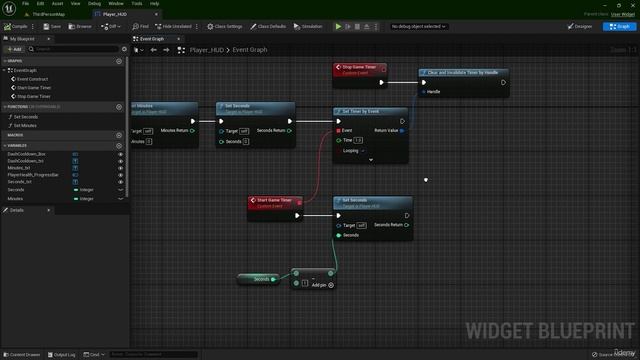The image size is (640, 360).
Task: Toggle closed-eye visibility for Seconds variable
Action: tap(120, 190)
